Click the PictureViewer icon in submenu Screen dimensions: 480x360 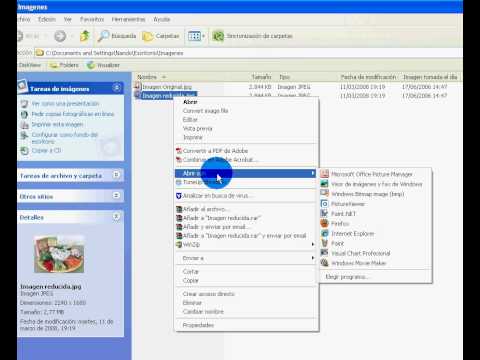(324, 204)
